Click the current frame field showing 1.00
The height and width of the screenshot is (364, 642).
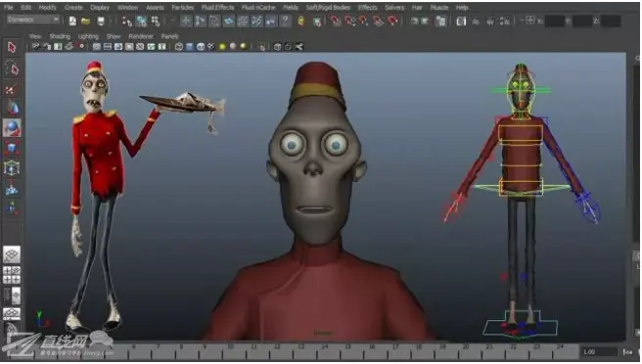599,351
